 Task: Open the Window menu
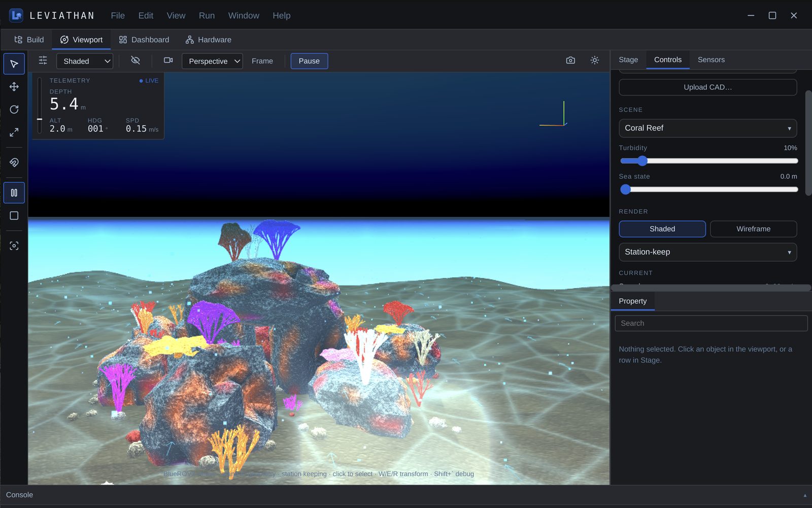(x=244, y=16)
